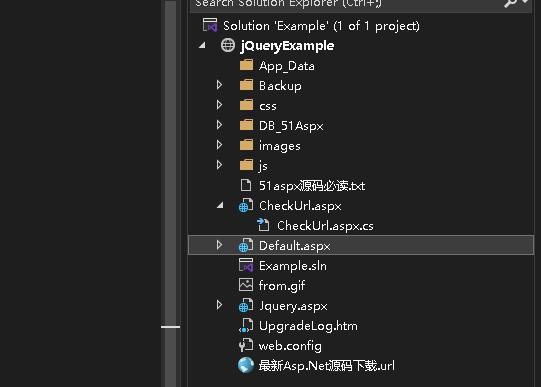The height and width of the screenshot is (387, 541).
Task: Select the Backup folder name
Action: [x=280, y=86]
